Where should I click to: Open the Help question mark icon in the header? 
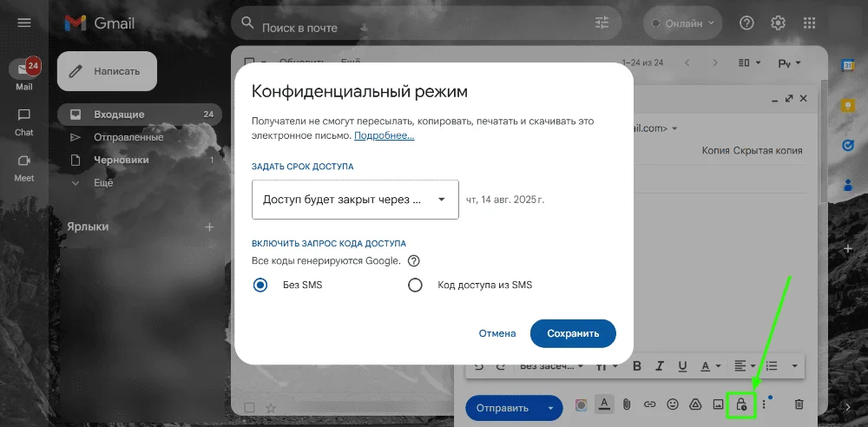[x=746, y=23]
